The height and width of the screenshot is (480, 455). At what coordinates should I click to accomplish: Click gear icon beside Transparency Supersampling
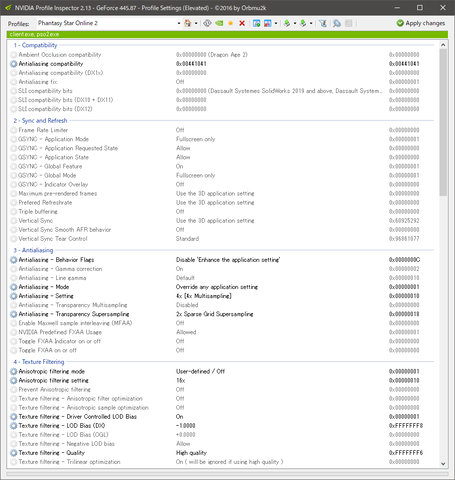point(13,314)
